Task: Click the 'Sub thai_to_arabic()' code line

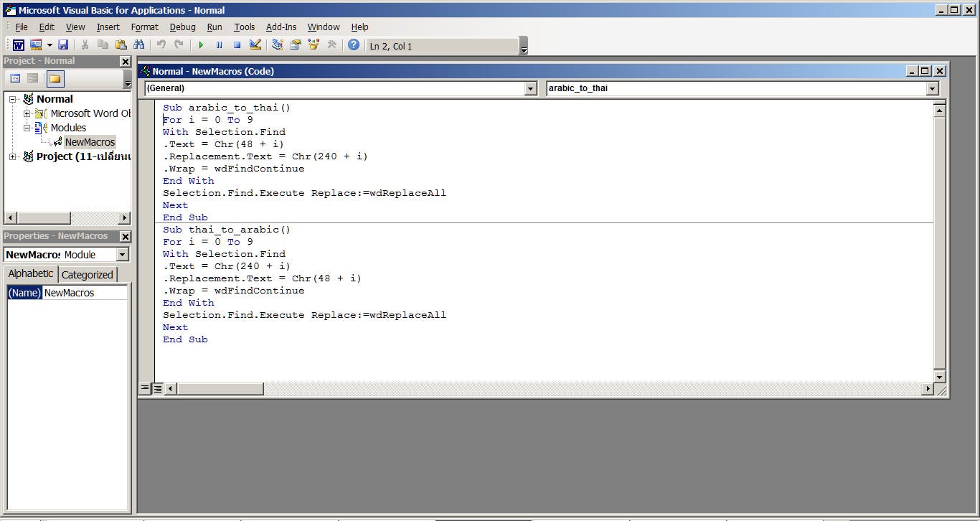Action: [x=227, y=230]
